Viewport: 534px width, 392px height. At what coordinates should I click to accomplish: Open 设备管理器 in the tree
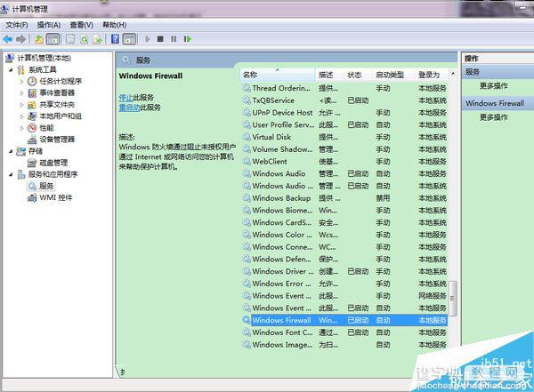[57, 140]
